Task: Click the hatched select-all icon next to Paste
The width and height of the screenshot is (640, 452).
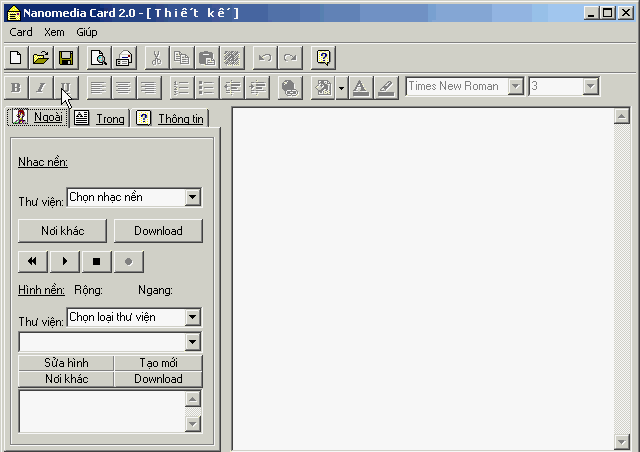Action: point(231,58)
